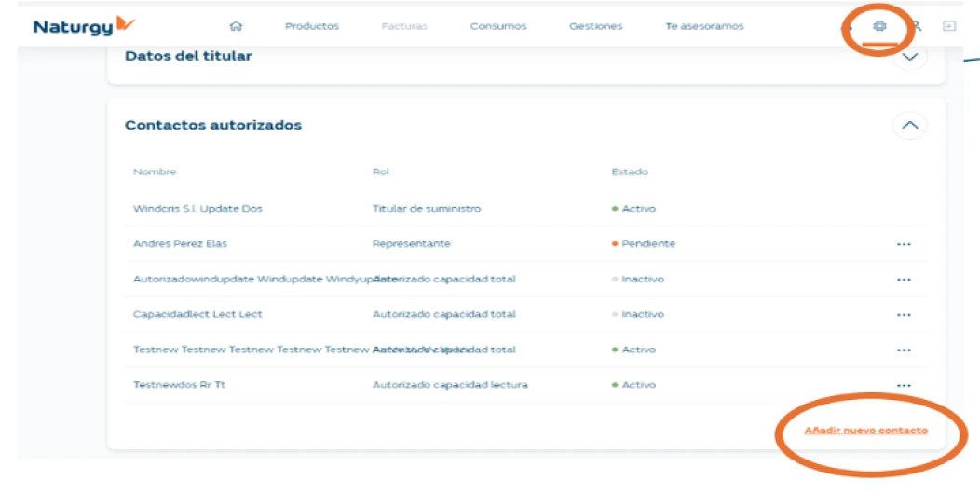Open options for Autorizadowindupdate contact row
This screenshot has height=494, width=980.
click(903, 280)
